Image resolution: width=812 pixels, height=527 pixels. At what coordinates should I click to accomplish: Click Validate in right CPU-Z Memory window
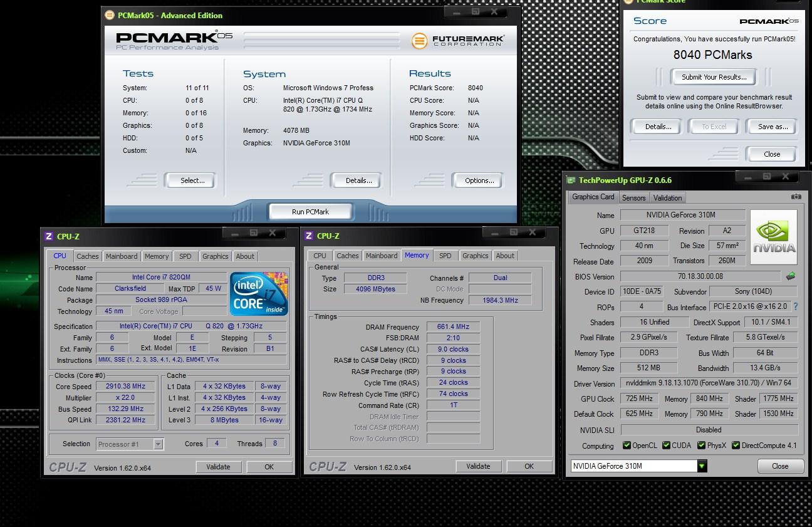478,466
